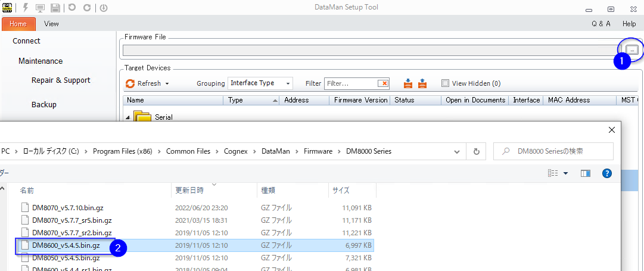Viewport: 644px width, 271px height.
Task: Click the file icon of DM8070_v5.7.10.bin.gz
Action: pyautogui.click(x=26, y=208)
